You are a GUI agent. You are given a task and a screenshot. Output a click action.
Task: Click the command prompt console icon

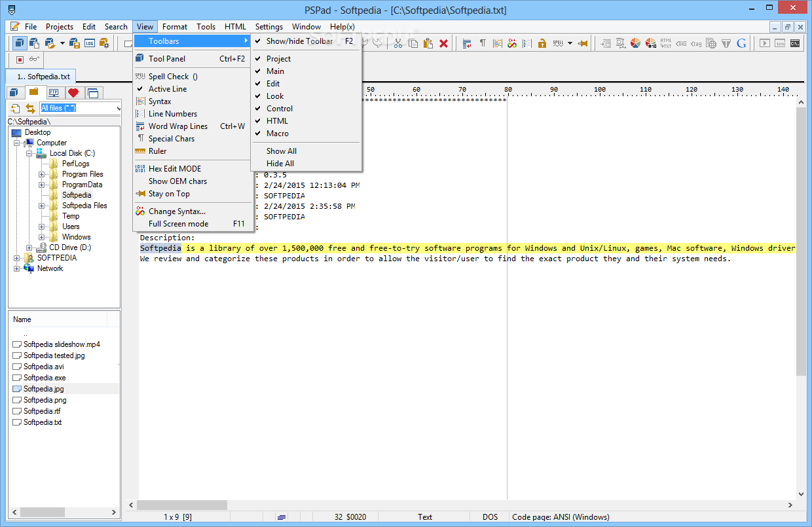coord(795,43)
